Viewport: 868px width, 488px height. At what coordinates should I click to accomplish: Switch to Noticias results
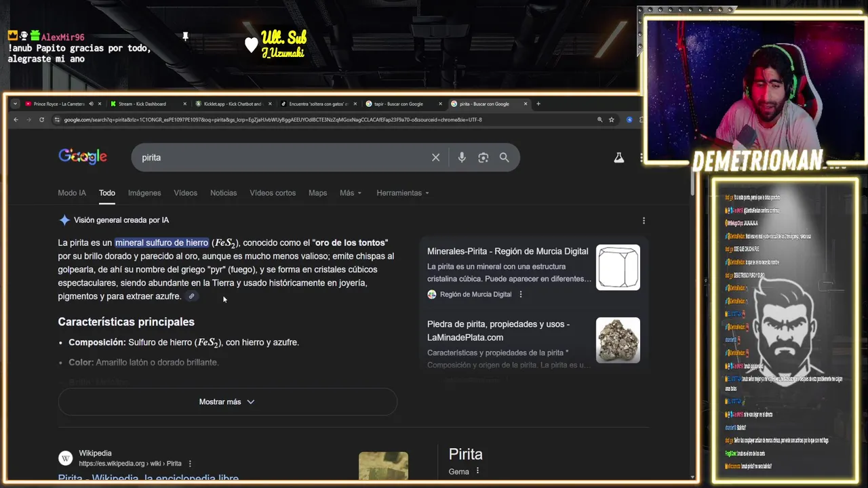tap(223, 192)
